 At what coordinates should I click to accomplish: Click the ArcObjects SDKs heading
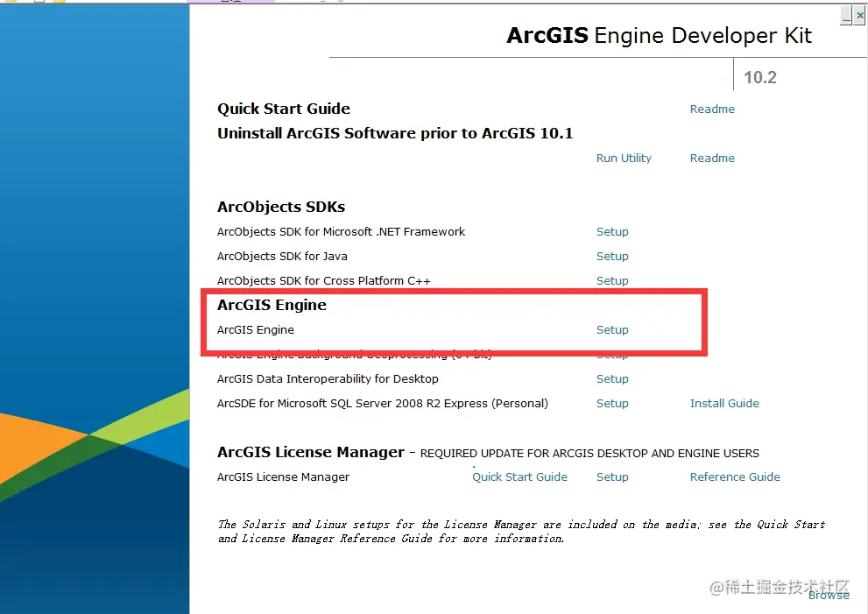(280, 207)
